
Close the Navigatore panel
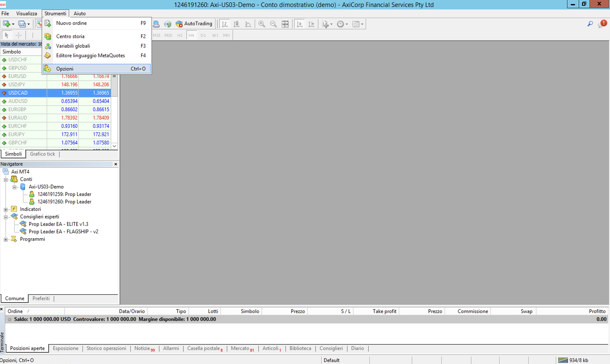(116, 164)
